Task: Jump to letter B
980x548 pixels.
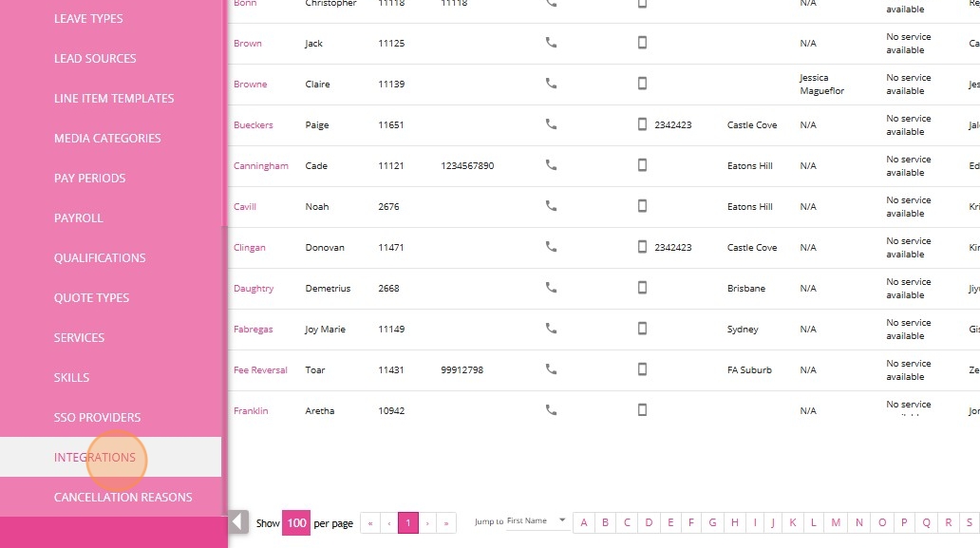Action: coord(605,523)
